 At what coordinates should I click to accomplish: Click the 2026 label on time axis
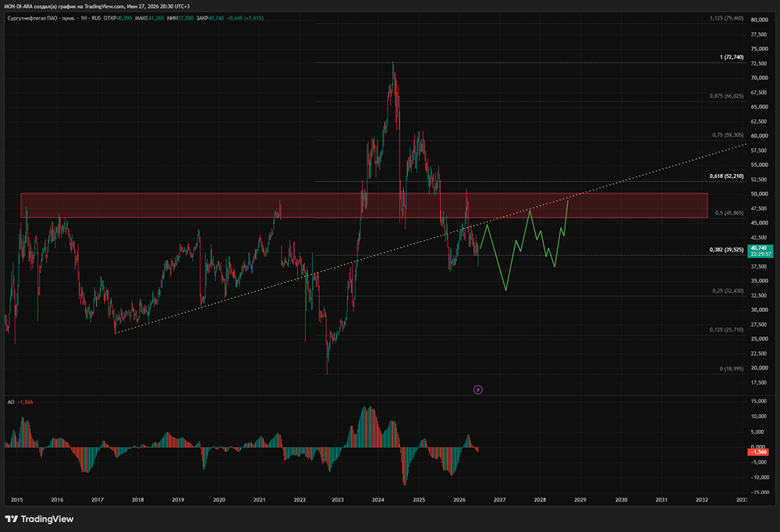459,500
